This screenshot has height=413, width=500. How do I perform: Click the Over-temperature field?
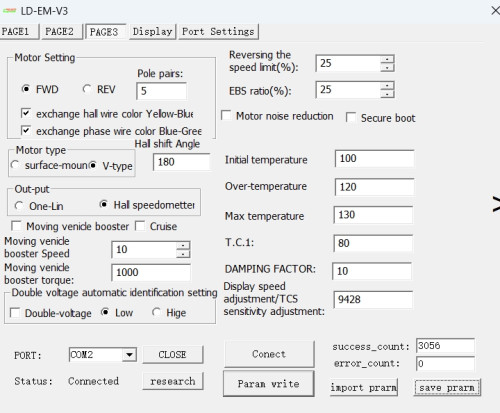point(375,187)
